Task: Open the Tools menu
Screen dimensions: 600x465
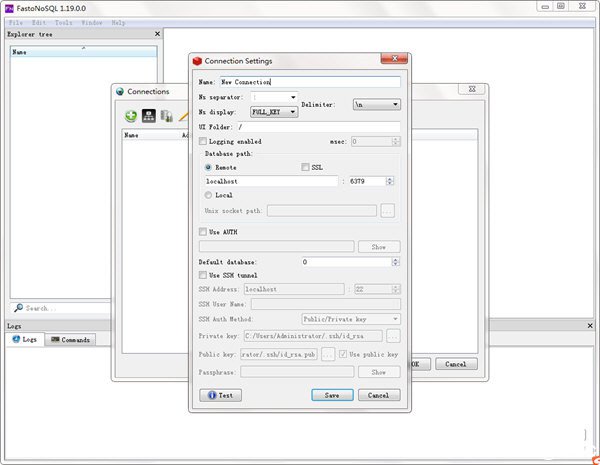Action: (x=63, y=21)
